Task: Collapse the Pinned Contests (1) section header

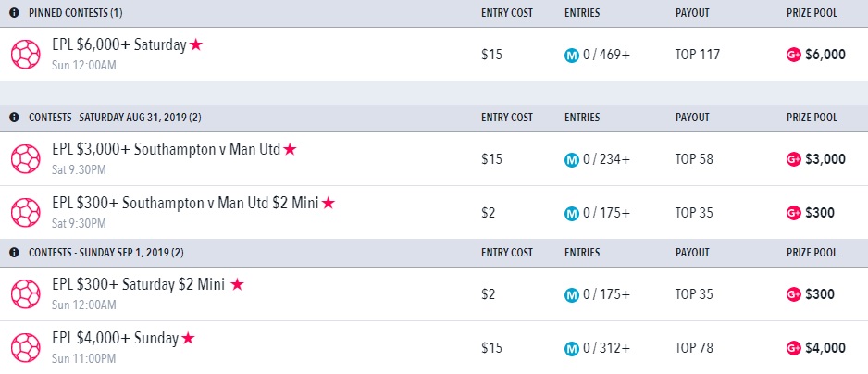Action: pos(434,13)
